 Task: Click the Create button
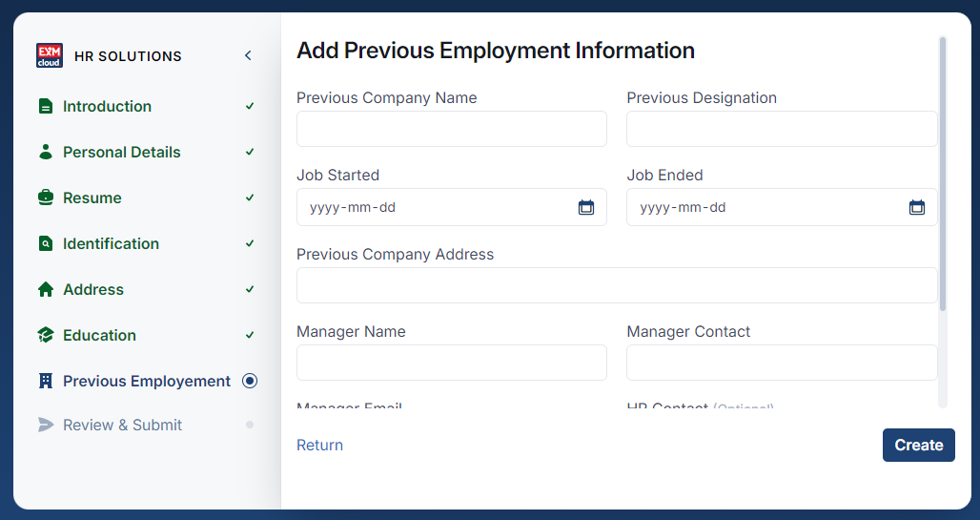[919, 445]
